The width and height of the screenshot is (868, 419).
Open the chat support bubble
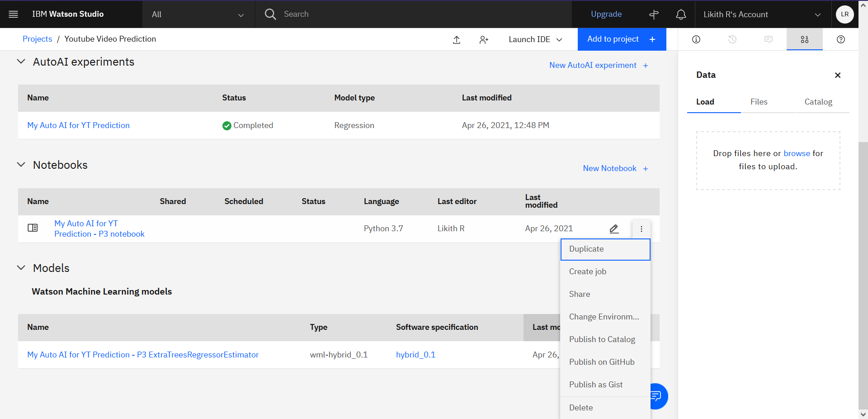pos(658,396)
